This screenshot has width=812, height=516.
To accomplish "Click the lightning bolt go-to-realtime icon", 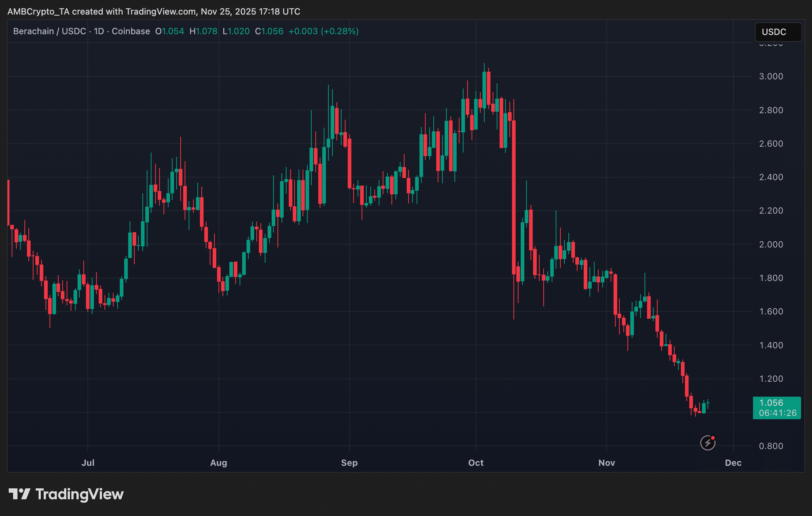I will (x=707, y=443).
